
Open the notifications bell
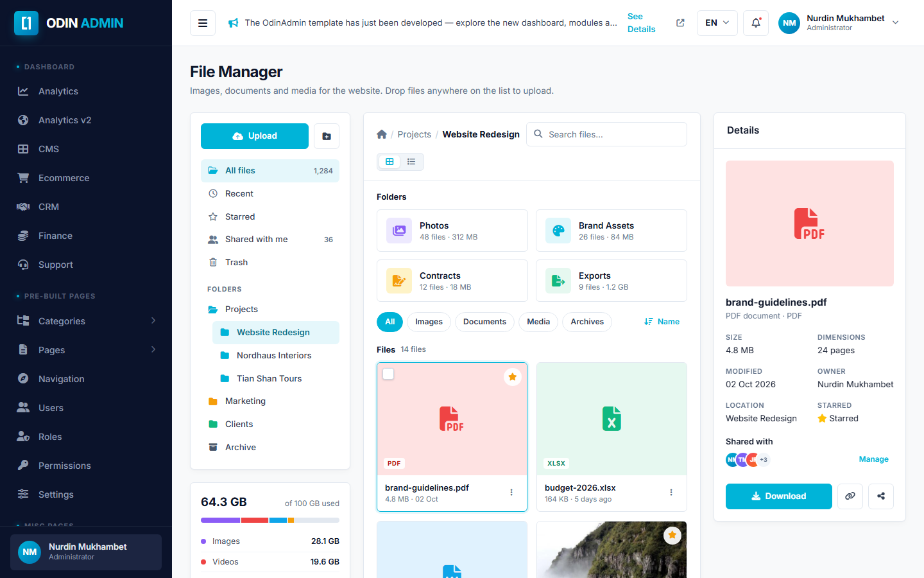coord(756,23)
